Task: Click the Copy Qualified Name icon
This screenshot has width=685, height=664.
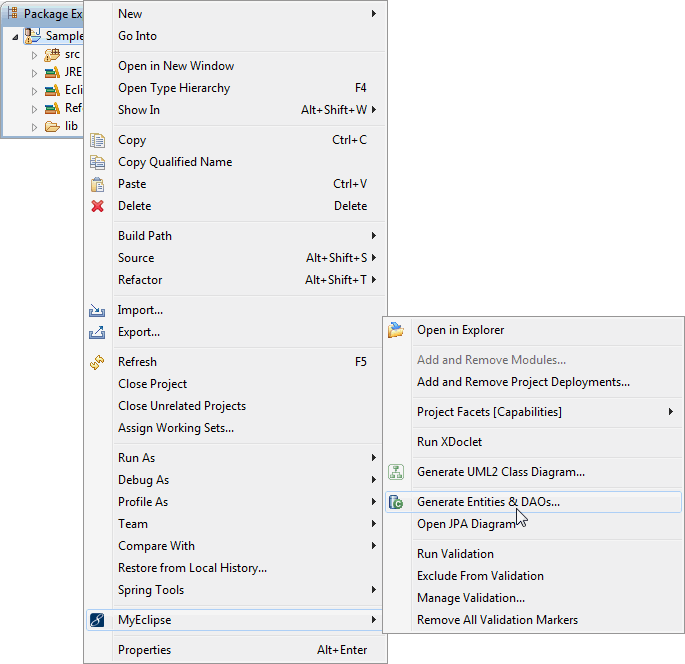Action: point(97,162)
